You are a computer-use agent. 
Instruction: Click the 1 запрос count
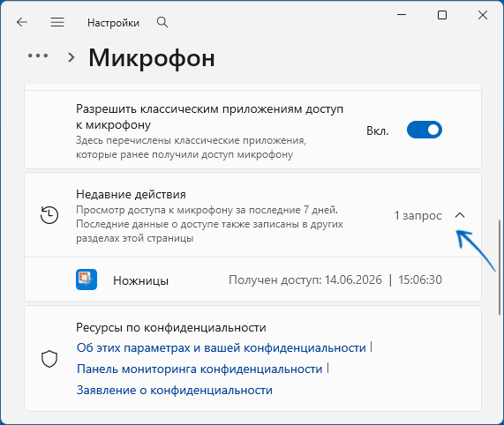point(417,215)
